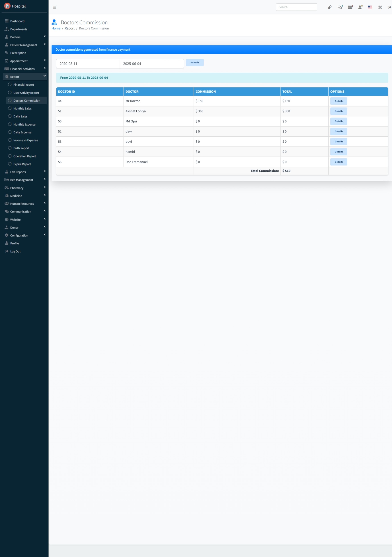Click the Search input box
The height and width of the screenshot is (557, 392).
296,7
